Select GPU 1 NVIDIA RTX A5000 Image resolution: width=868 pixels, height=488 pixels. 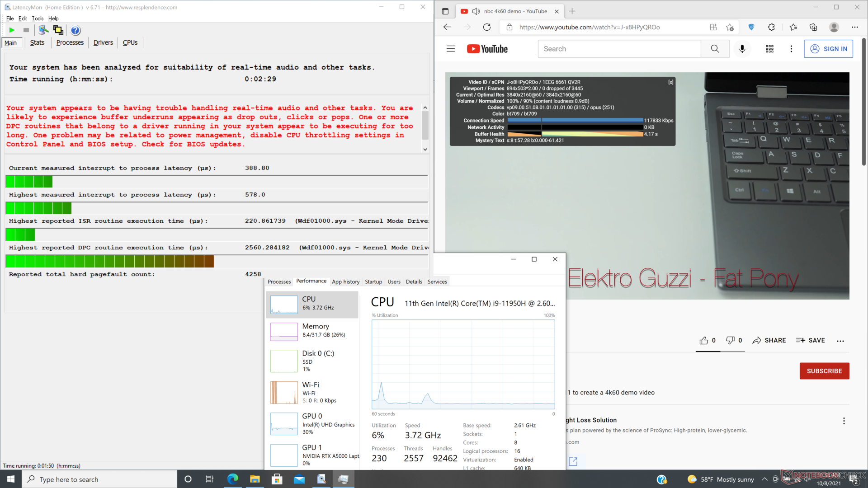[312, 455]
